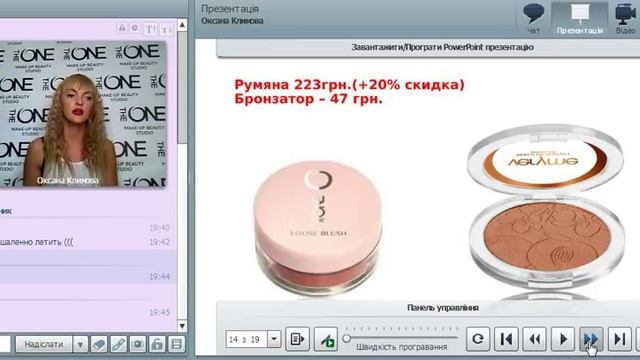Play the presentation
This screenshot has width=640, height=360.
coord(563,339)
